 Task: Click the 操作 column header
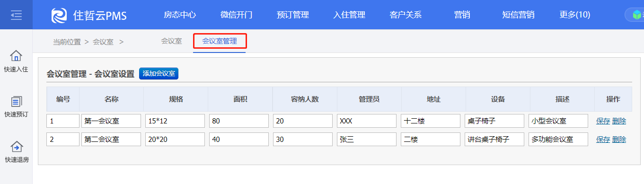click(x=613, y=99)
